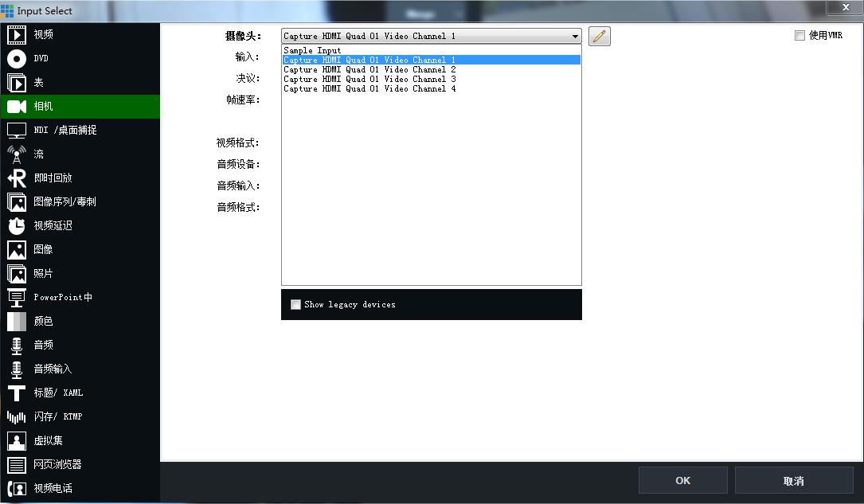The image size is (864, 504).
Task: Click the Video Delay clock icon
Action: (x=17, y=226)
